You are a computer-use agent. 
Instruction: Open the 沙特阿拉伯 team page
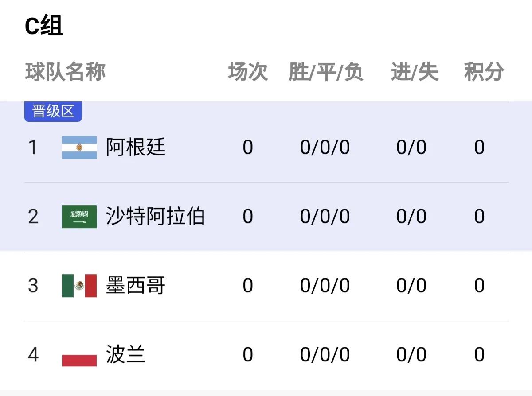point(155,216)
